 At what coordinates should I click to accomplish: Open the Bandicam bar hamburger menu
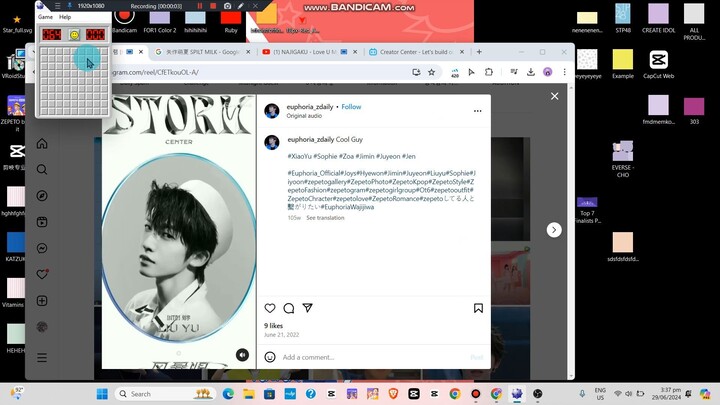[57, 6]
